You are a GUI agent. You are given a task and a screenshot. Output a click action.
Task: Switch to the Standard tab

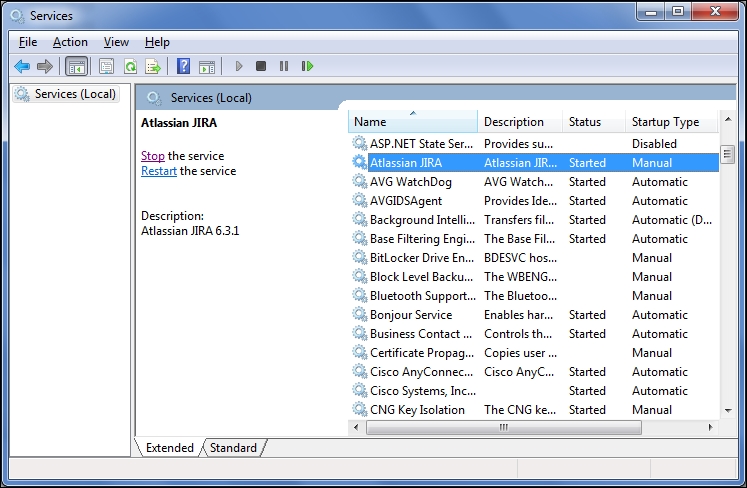click(x=233, y=448)
